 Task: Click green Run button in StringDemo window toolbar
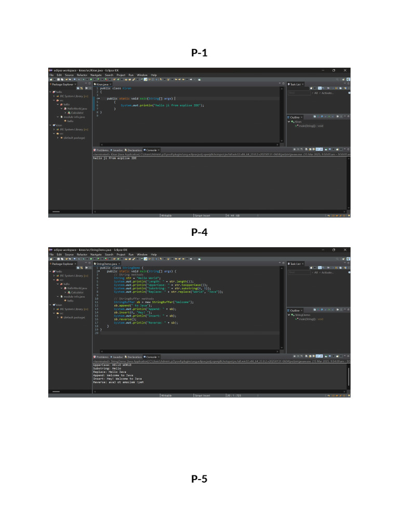(91, 259)
